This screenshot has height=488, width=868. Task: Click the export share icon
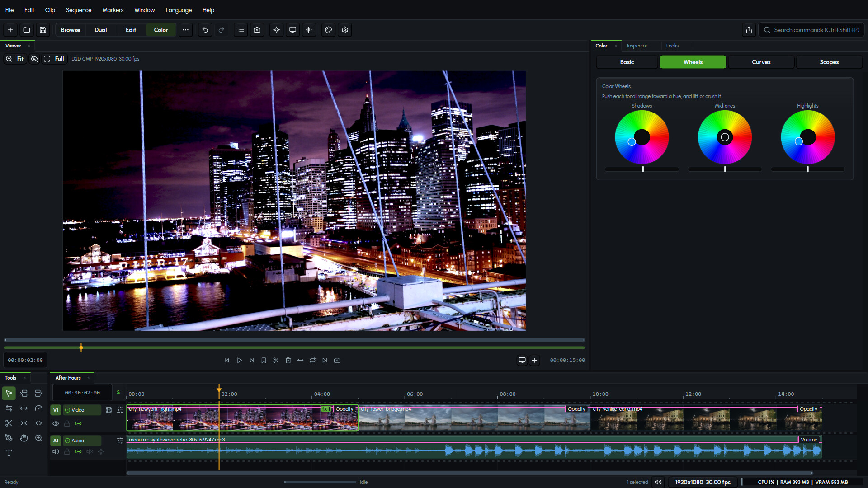tap(749, 30)
